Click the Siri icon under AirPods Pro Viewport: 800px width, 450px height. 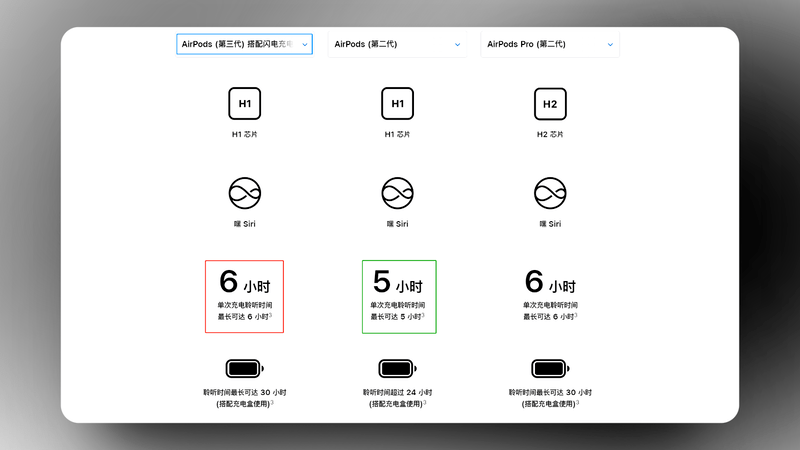pos(550,193)
